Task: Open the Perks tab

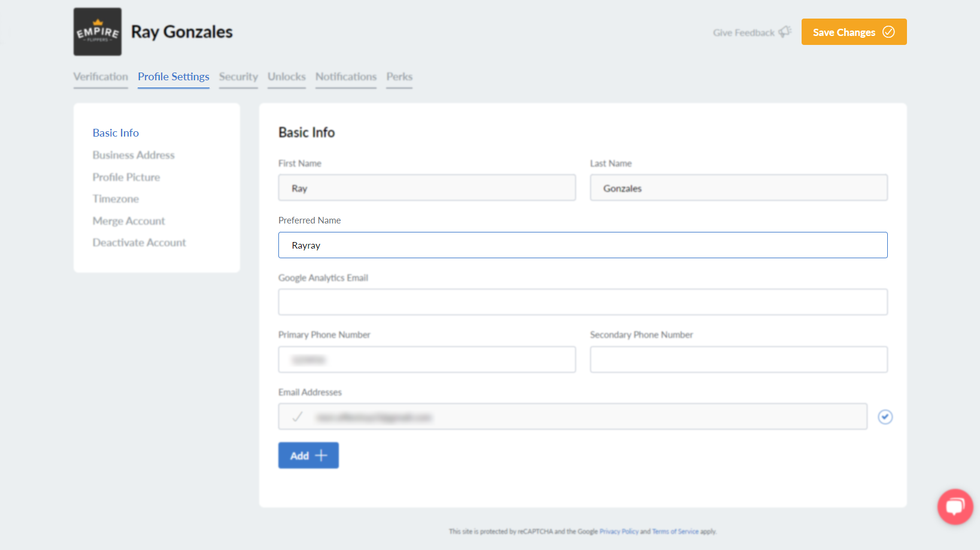Action: [x=399, y=77]
